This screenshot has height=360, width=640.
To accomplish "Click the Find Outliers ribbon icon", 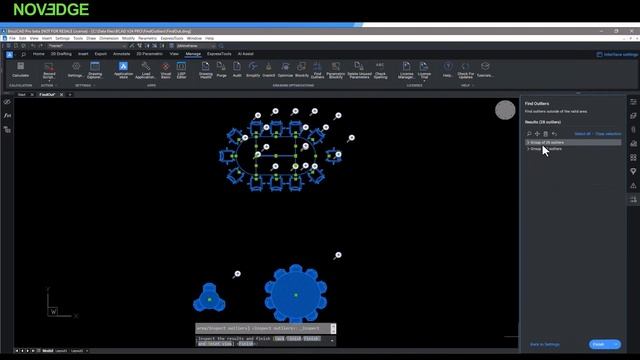I will [x=317, y=70].
